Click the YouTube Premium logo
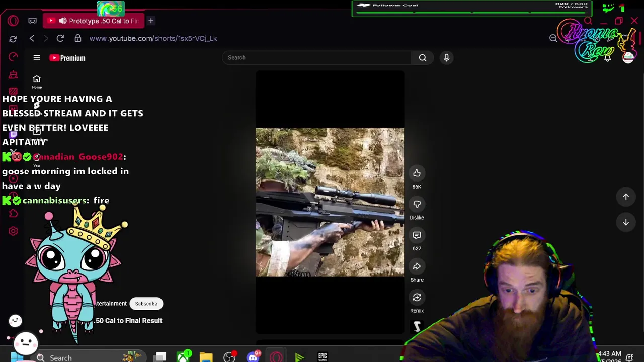Viewport: 644px width, 362px height. pyautogui.click(x=67, y=58)
